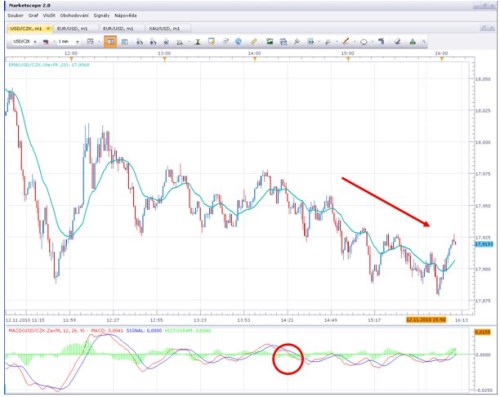
Task: Open the Obchodování menu
Action: tap(74, 15)
